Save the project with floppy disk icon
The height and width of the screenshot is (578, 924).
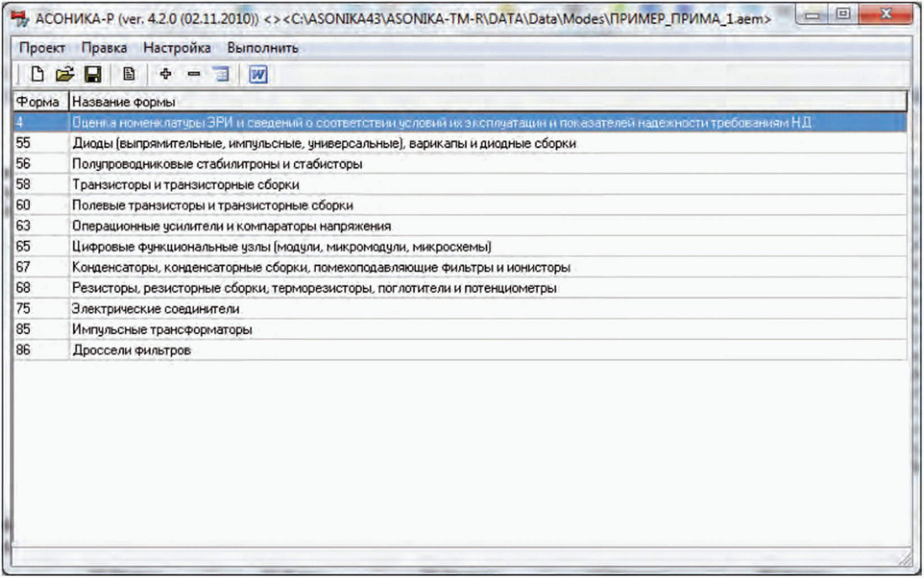(x=93, y=74)
